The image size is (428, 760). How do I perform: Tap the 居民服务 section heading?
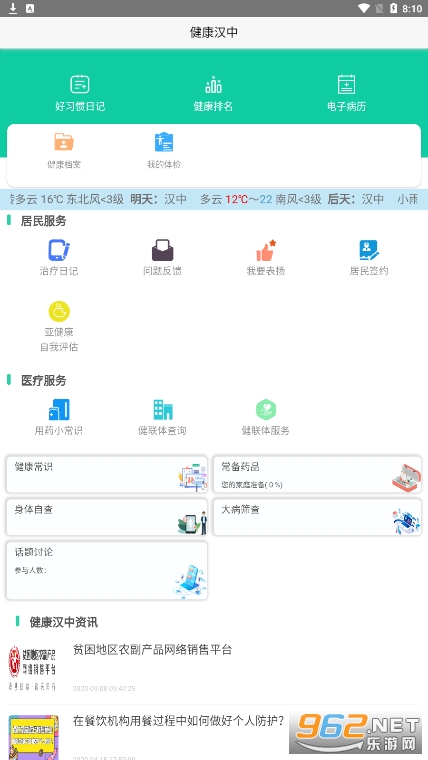43,222
